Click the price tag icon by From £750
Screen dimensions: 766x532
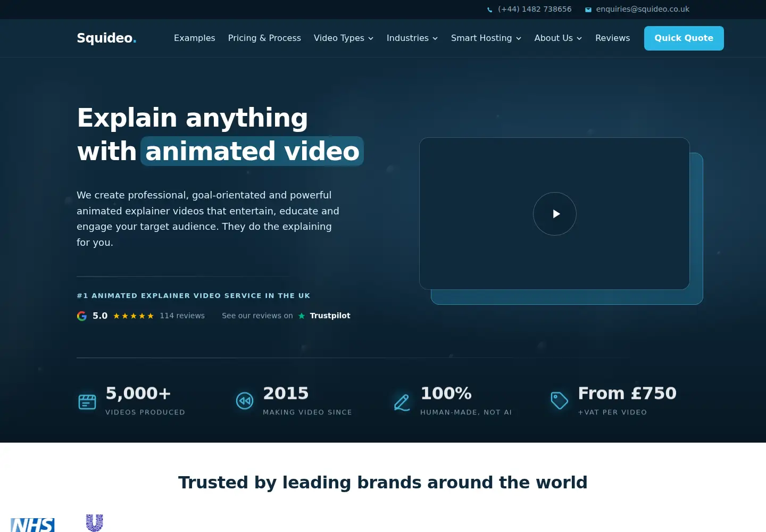pyautogui.click(x=560, y=401)
